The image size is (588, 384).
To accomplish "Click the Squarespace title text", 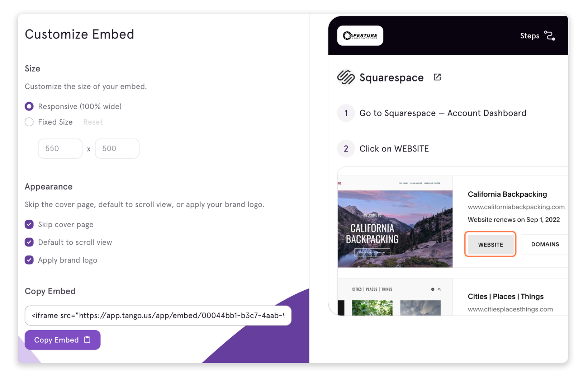I will click(x=392, y=78).
